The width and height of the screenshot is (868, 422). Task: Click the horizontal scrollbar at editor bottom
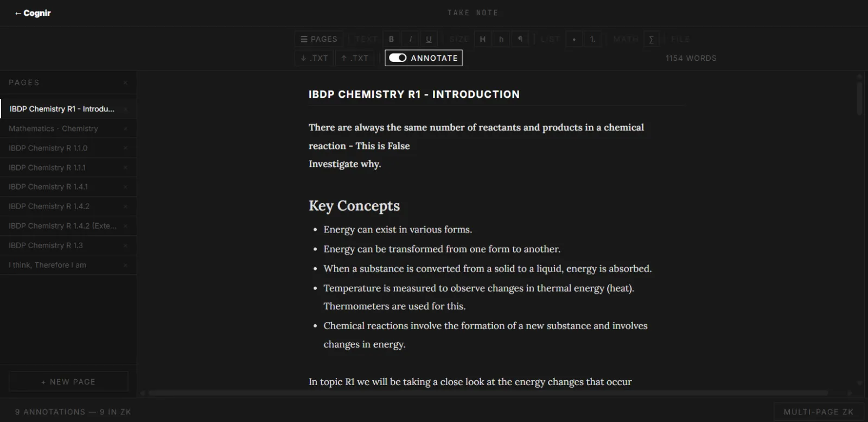[x=488, y=393]
